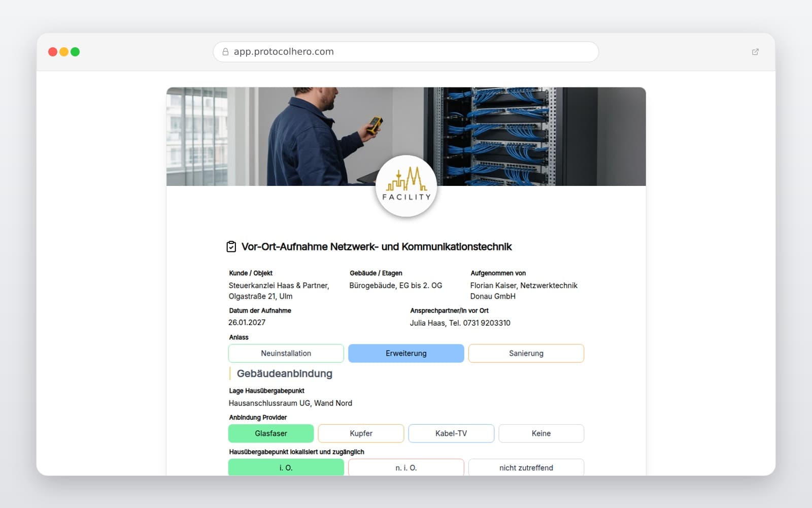The width and height of the screenshot is (812, 508).
Task: Click the clipboard check icon beside title
Action: pos(231,246)
